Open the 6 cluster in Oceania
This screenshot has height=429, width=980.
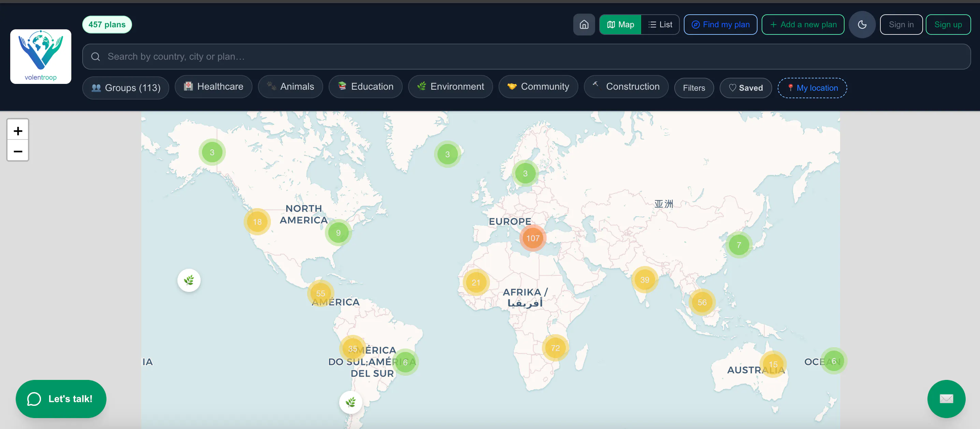click(834, 360)
